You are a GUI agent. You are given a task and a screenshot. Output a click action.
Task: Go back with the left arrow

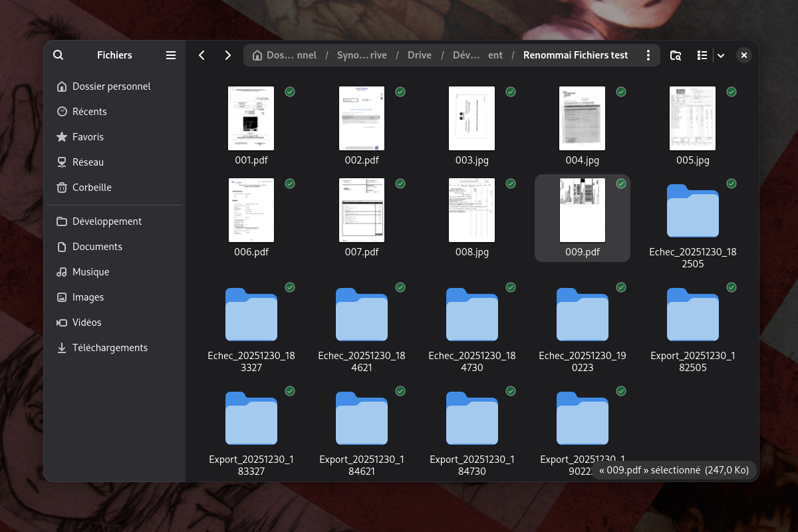pyautogui.click(x=201, y=55)
